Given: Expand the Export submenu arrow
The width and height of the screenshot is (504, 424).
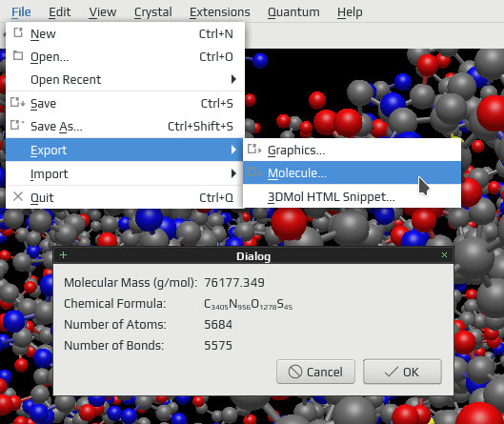Looking at the screenshot, I should point(233,150).
